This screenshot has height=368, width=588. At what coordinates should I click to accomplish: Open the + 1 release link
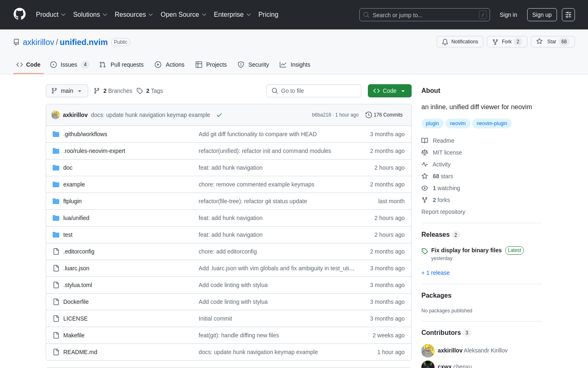pyautogui.click(x=435, y=273)
